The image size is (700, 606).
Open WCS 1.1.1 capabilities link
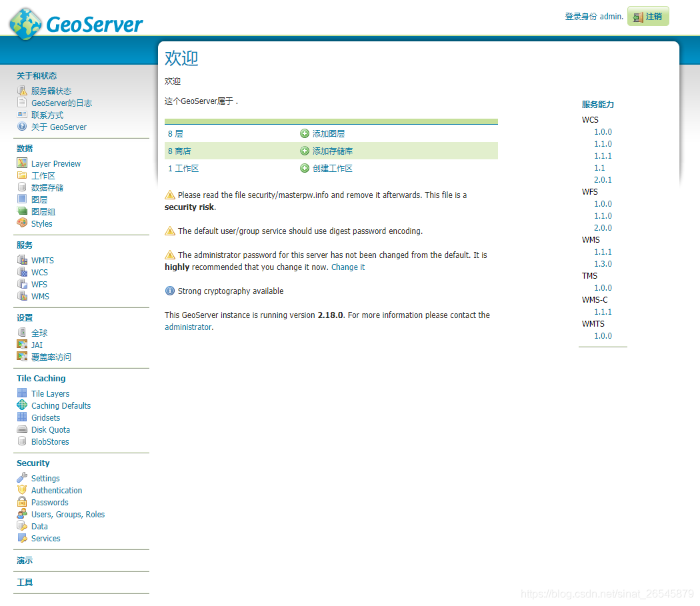(603, 156)
